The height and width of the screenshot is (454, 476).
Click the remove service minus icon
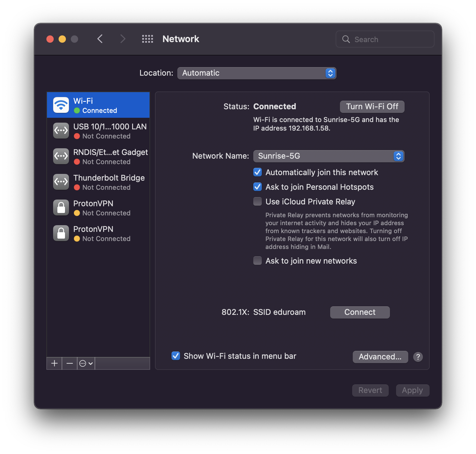coord(69,363)
